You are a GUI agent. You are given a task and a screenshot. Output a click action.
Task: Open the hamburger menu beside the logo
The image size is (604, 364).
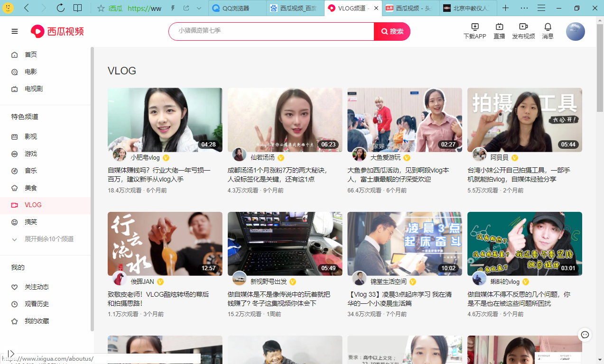pyautogui.click(x=14, y=31)
